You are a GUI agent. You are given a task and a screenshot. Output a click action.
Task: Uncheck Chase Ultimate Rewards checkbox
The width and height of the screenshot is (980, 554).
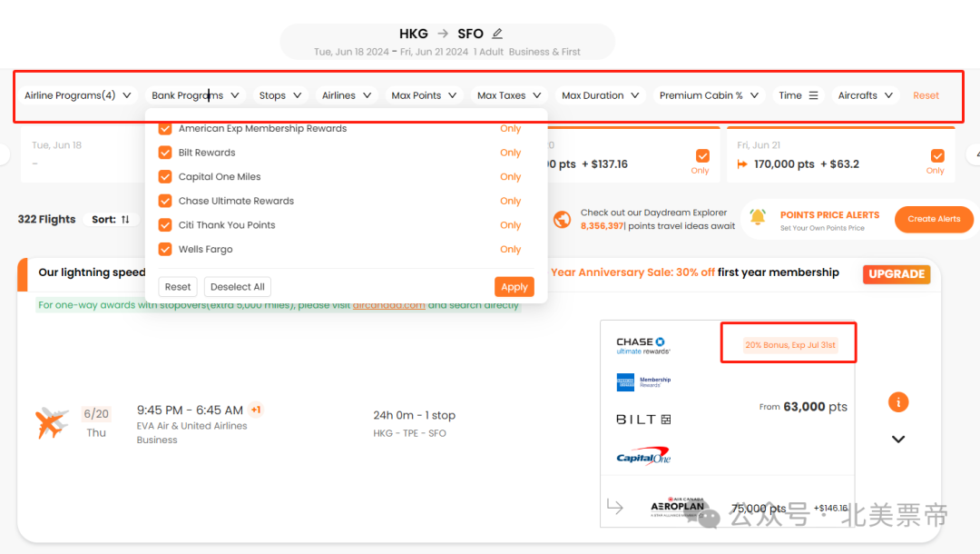165,201
